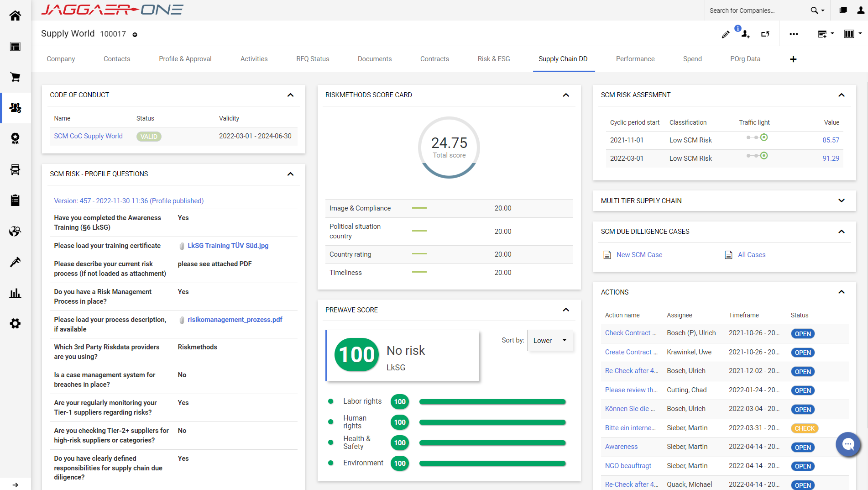Image resolution: width=868 pixels, height=490 pixels.
Task: Open the globe search icon in sidebar
Action: click(x=15, y=231)
